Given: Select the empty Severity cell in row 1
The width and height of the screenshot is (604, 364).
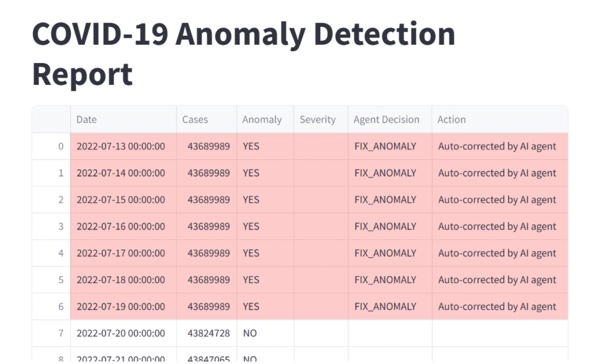Looking at the screenshot, I should (x=320, y=173).
